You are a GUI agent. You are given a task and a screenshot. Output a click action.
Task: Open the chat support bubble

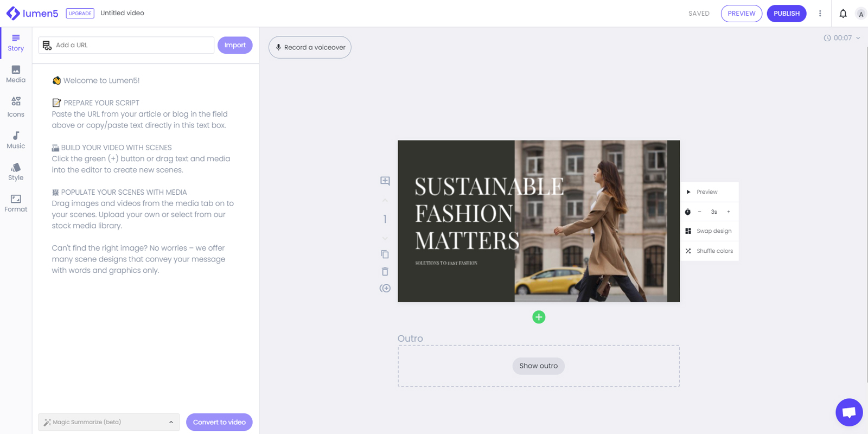point(849,412)
